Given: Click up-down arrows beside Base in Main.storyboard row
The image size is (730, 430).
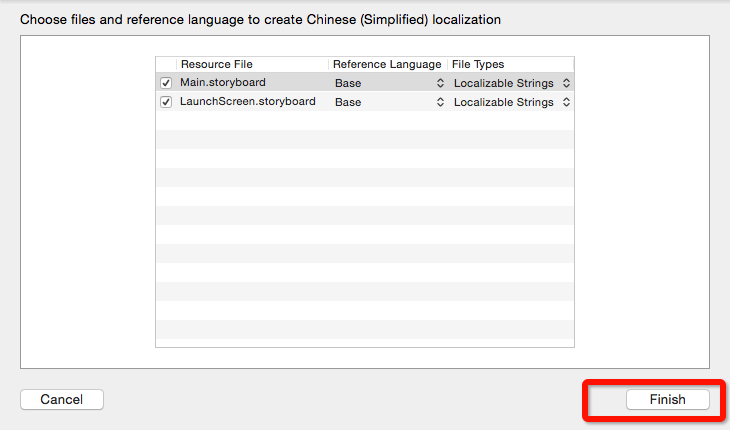Looking at the screenshot, I should (440, 83).
